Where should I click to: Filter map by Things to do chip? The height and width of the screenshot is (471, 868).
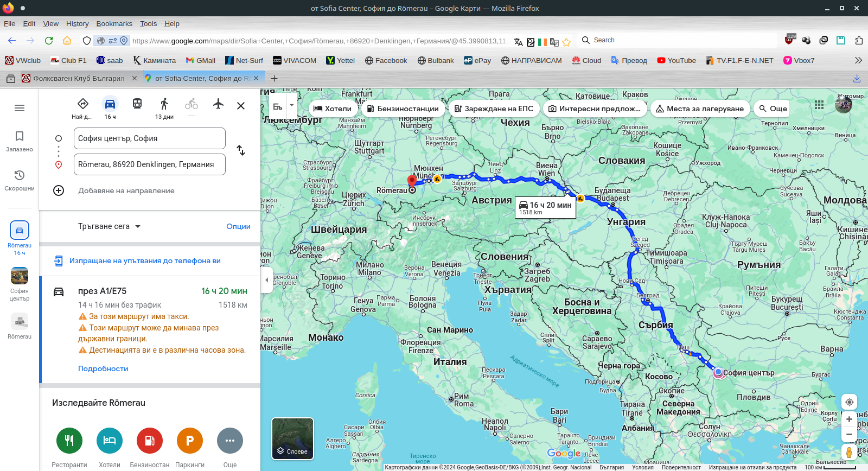(x=595, y=109)
